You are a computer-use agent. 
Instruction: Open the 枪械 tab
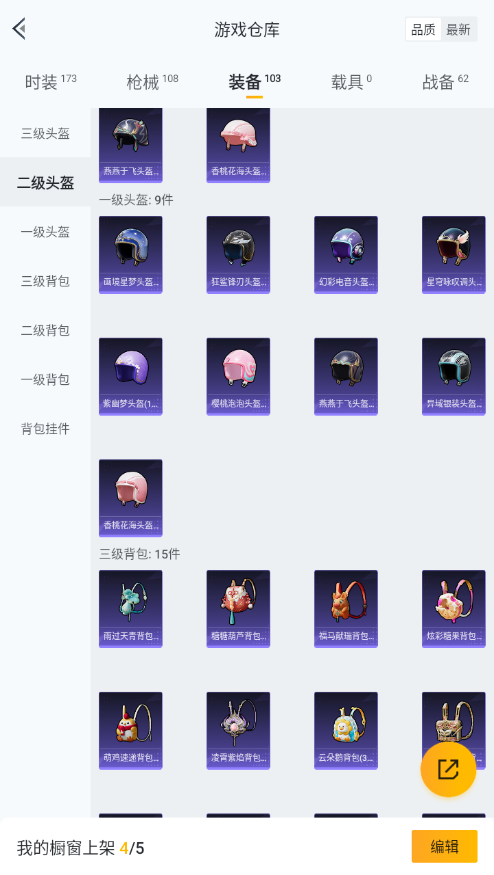pos(152,82)
